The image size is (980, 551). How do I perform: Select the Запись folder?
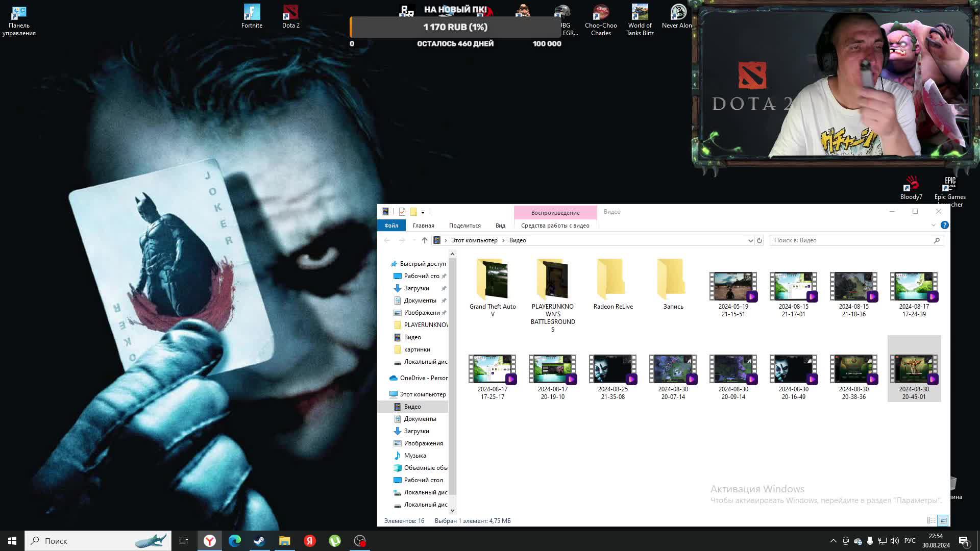coord(673,285)
